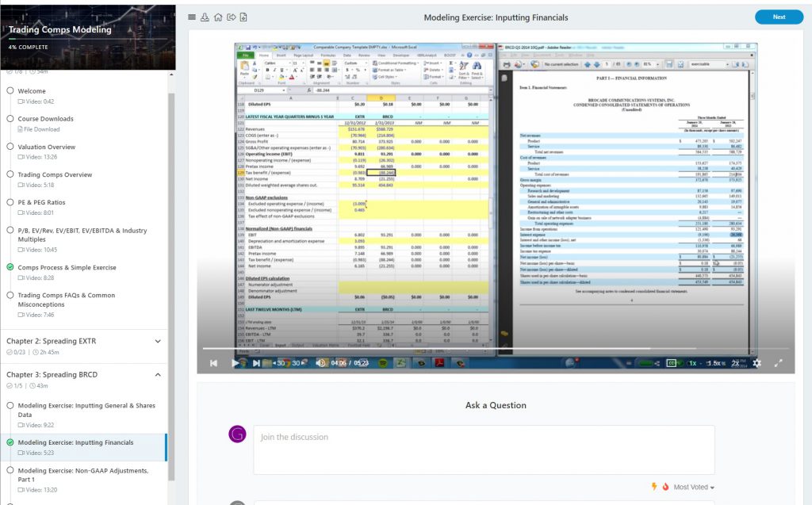The image size is (812, 505).
Task: Click the Next button
Action: 778,17
